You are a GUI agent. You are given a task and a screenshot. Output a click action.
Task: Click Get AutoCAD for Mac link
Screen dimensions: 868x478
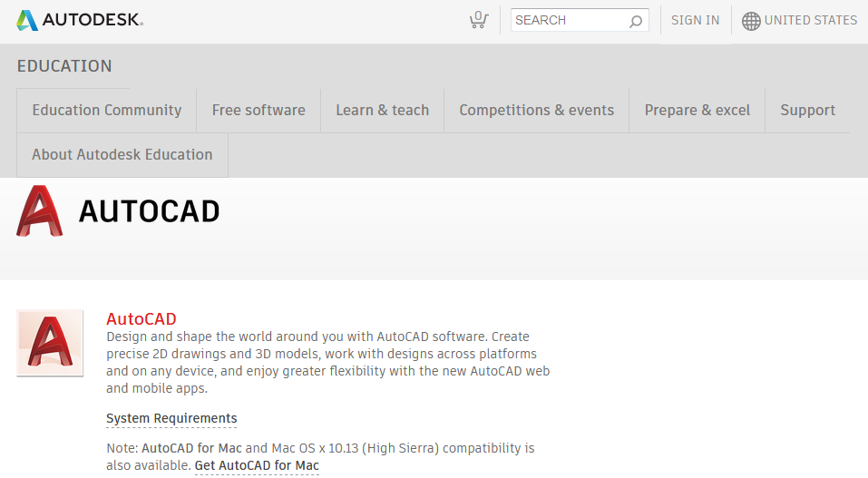(x=257, y=466)
